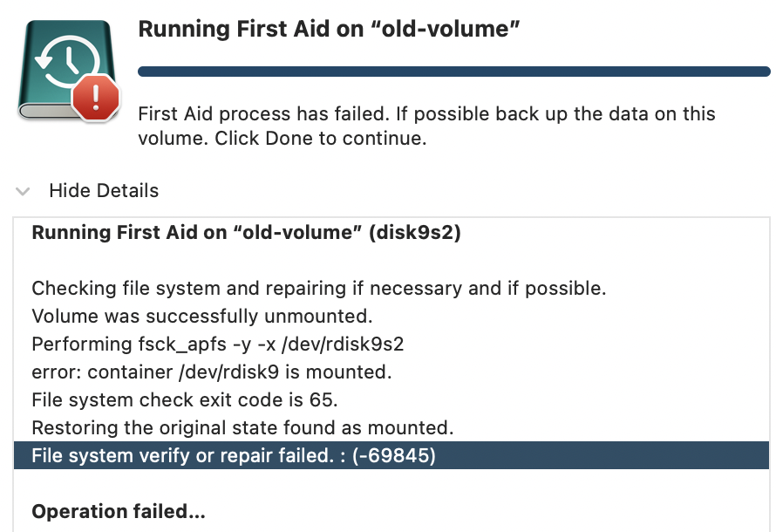Click the Running First Aid dialog title
Screen dimensions: 776x532
[x=330, y=30]
